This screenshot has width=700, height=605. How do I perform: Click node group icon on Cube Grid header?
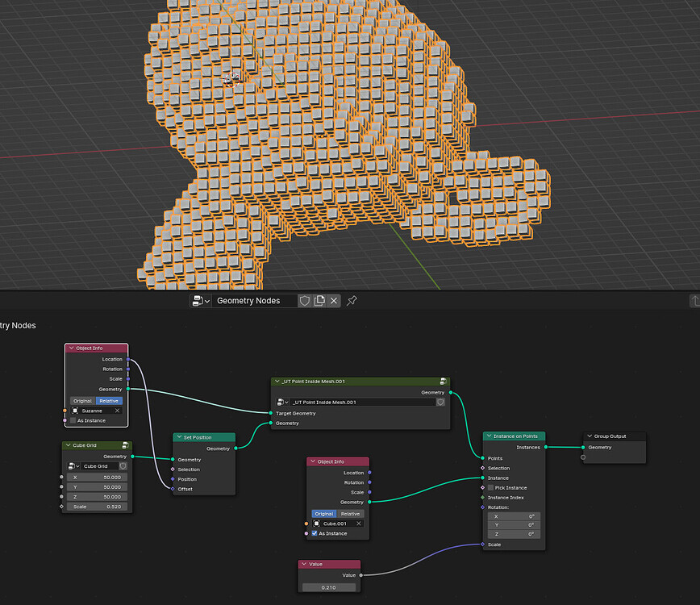click(x=126, y=445)
